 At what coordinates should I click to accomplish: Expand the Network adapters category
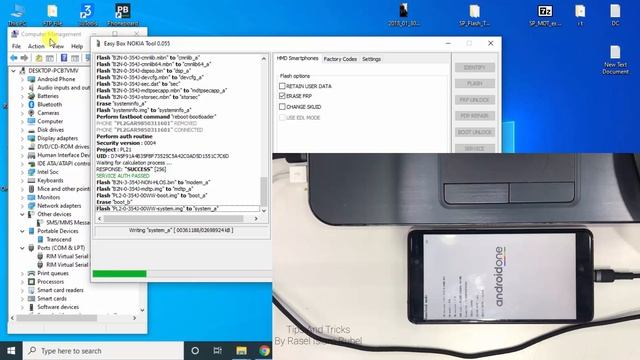tap(22, 206)
